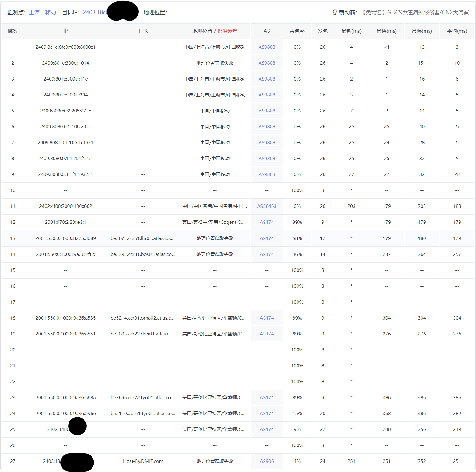The height and width of the screenshot is (472, 476).
Task: Select IP 2409:801e:300c::1014 cell
Action: click(66, 63)
